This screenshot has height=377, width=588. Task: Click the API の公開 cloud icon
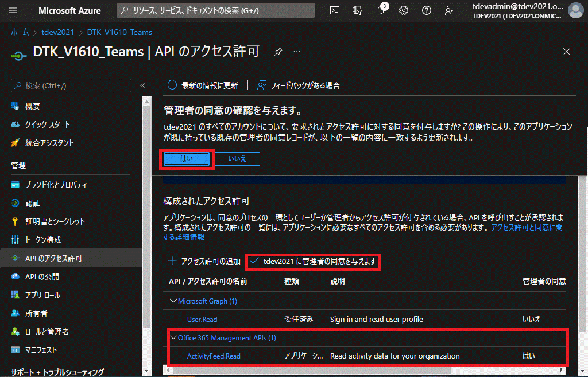pos(15,276)
